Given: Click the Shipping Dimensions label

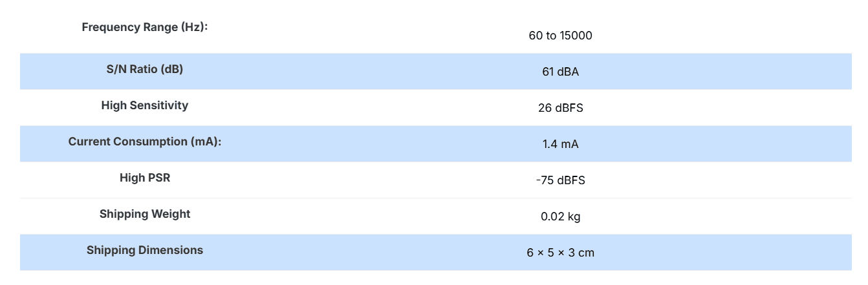Looking at the screenshot, I should coord(145,250).
